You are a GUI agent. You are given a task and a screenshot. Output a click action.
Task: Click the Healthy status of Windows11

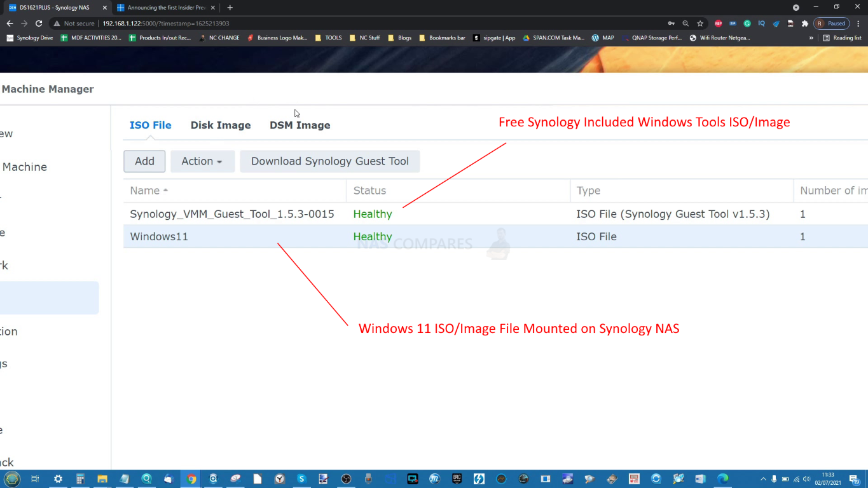(x=373, y=236)
